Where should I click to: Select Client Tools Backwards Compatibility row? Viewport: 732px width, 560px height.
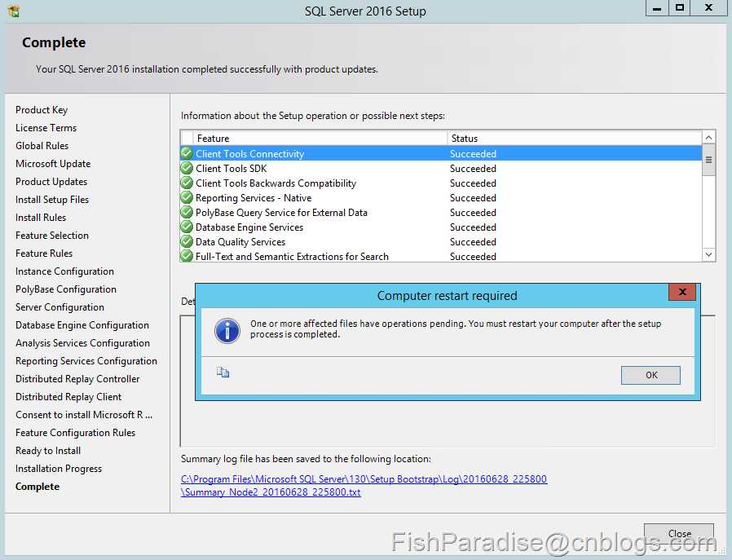pos(441,183)
